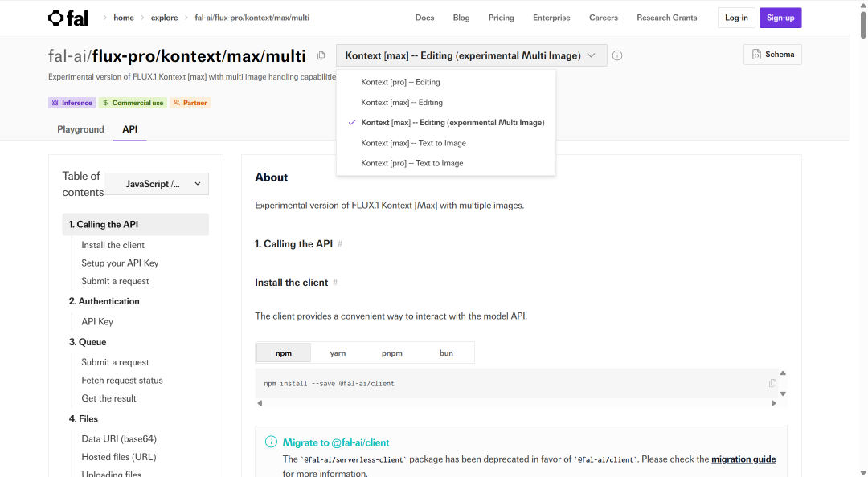Jump to 2. Authentication section
Viewport: 868px width, 477px height.
tap(104, 301)
